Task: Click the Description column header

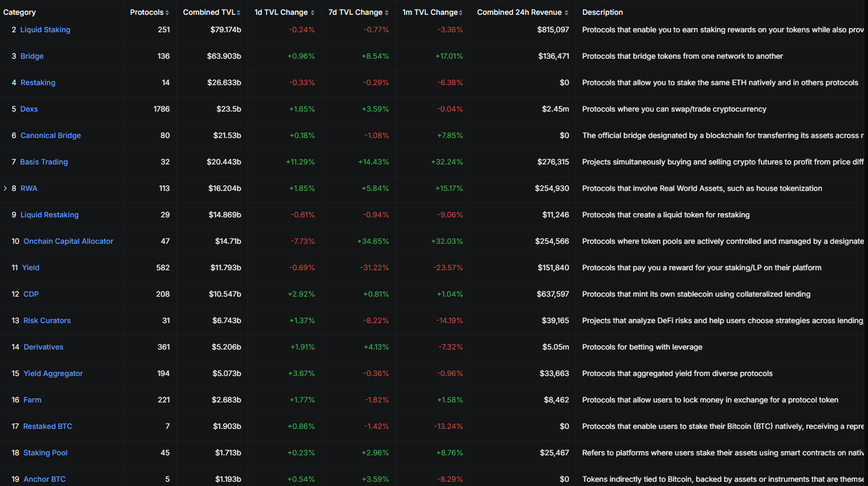Action: point(602,12)
